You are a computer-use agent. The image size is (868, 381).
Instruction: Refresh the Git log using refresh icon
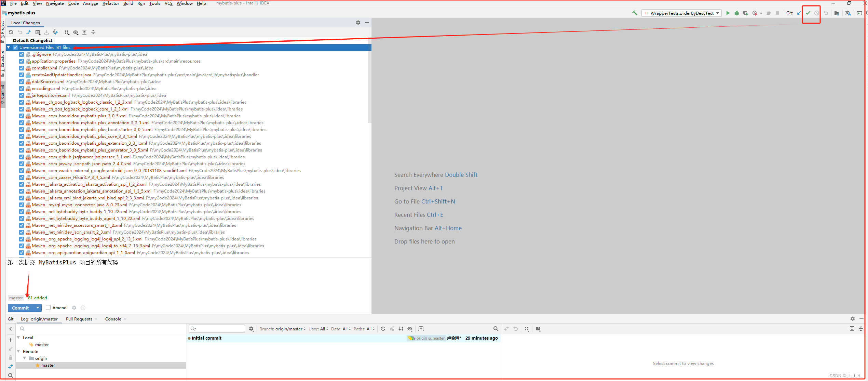pyautogui.click(x=383, y=329)
